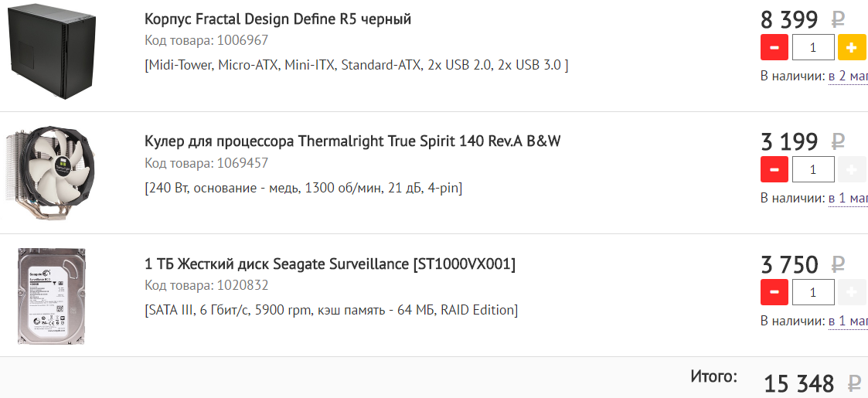This screenshot has height=398, width=868.
Task: Click quantity field for Seagate hard drive
Action: 813,292
